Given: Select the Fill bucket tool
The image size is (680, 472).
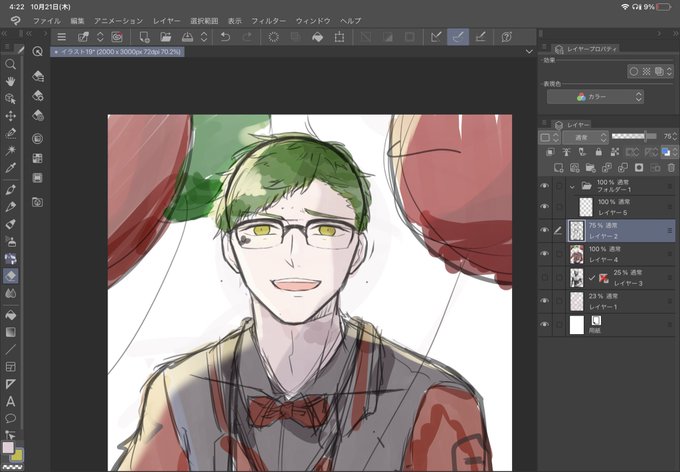Looking at the screenshot, I should pos(10,315).
